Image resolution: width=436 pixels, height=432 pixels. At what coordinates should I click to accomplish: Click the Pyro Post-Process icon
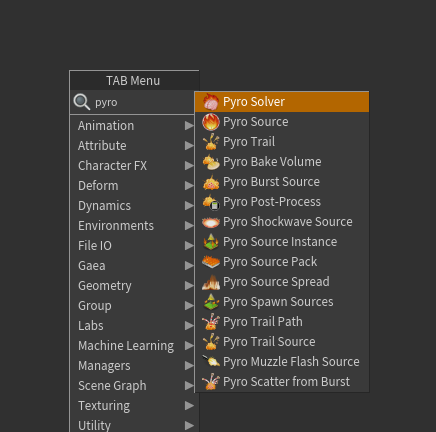pyautogui.click(x=211, y=202)
